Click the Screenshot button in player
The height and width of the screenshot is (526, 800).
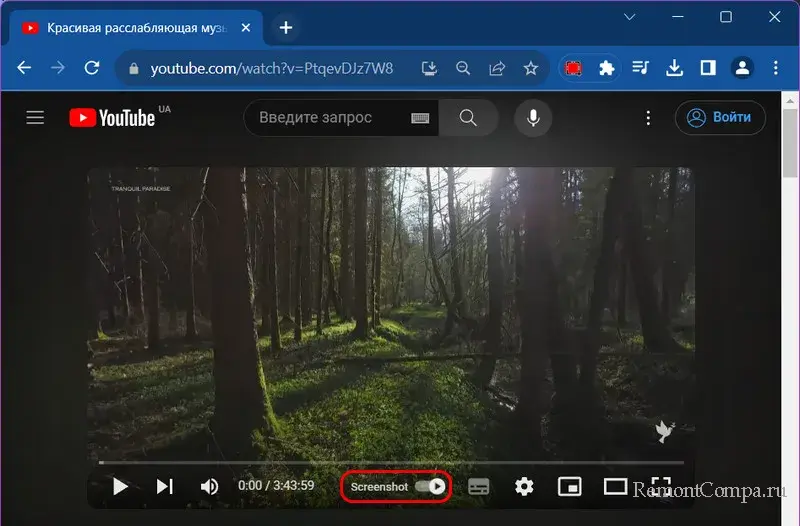(379, 487)
